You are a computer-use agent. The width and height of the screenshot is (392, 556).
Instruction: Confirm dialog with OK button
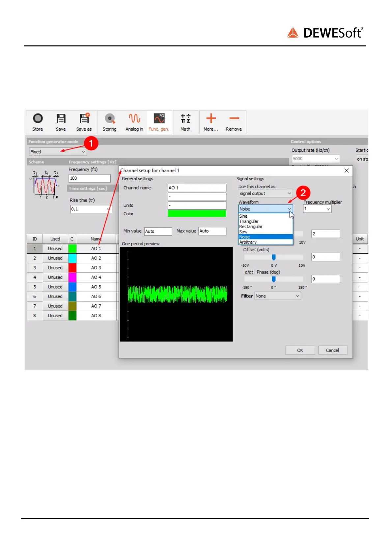(300, 350)
